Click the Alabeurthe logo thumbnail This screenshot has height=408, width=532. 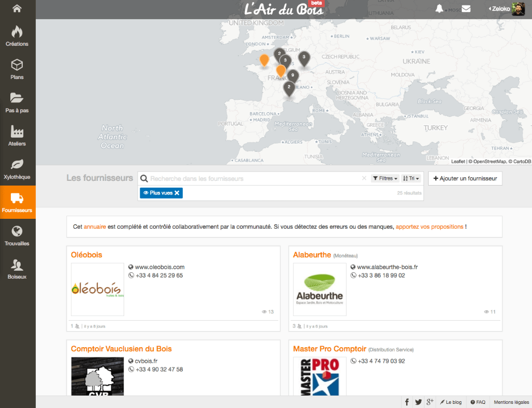tap(320, 289)
